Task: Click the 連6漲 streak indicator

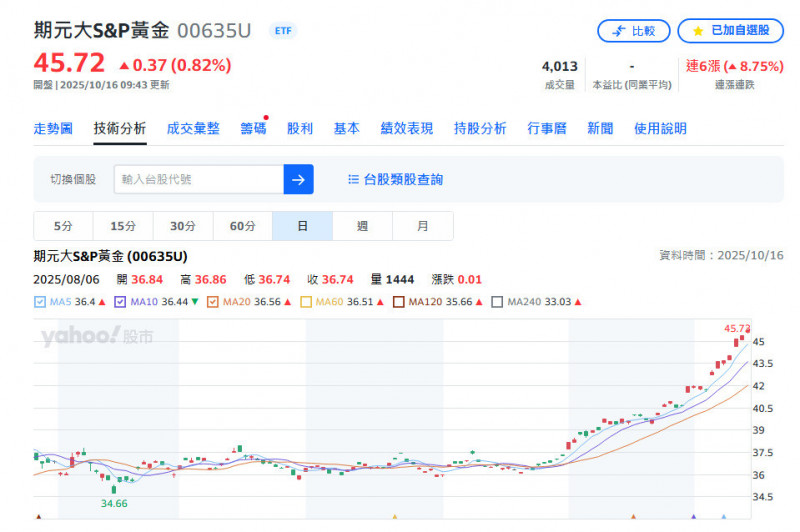Action: click(734, 66)
